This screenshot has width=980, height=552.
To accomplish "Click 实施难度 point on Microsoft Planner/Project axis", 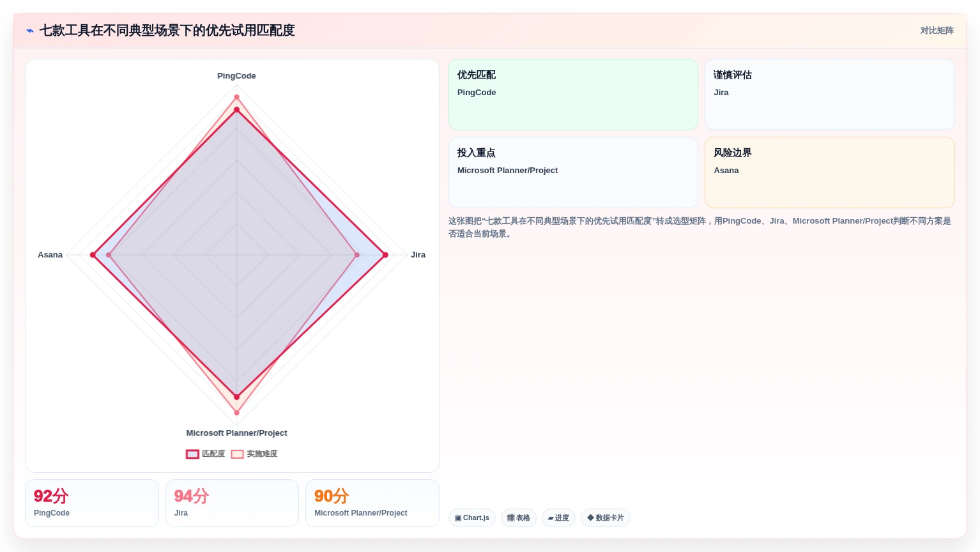I will [236, 413].
